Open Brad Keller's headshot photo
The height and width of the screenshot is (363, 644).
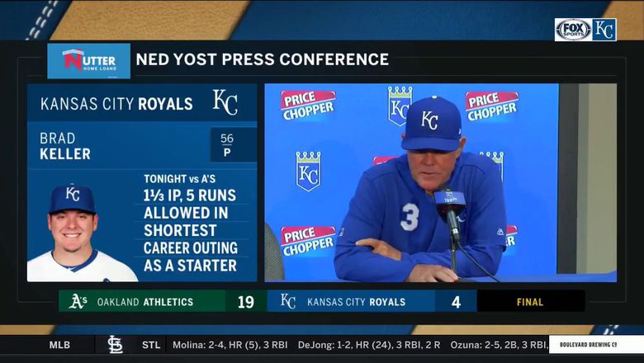pos(82,233)
